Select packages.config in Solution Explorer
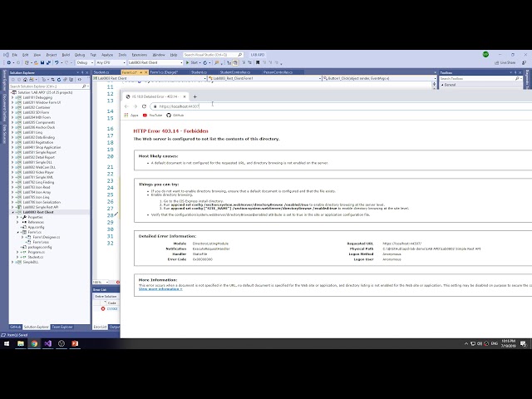Screen dimensions: 532x399 (x=40, y=247)
